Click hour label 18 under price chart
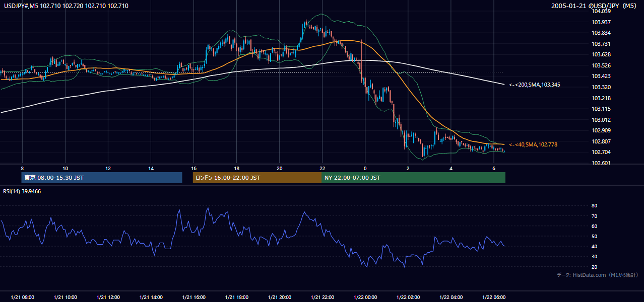This screenshot has width=644, height=302. point(236,168)
